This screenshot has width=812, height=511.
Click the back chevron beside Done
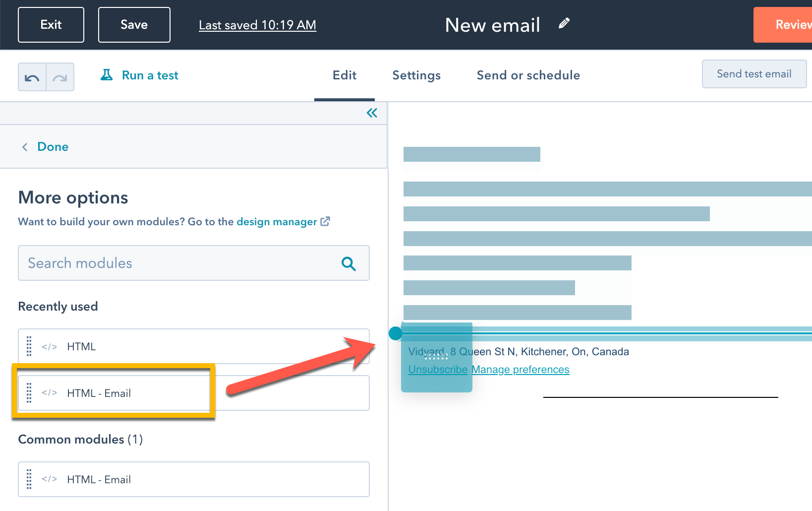(x=24, y=146)
